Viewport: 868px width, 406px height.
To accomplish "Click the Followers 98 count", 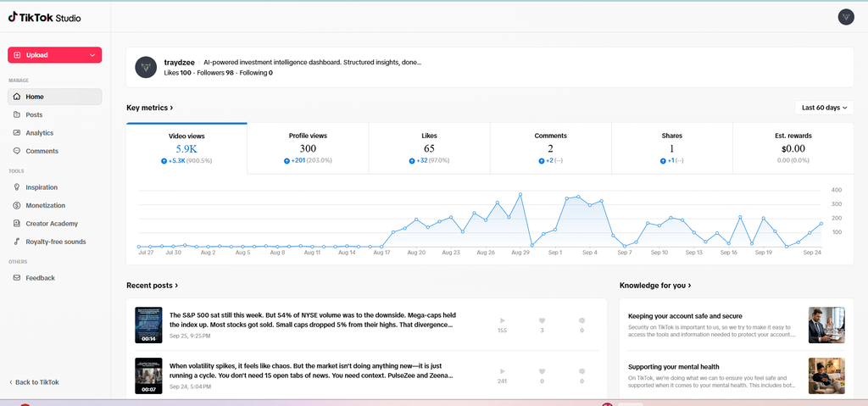I will [x=214, y=73].
